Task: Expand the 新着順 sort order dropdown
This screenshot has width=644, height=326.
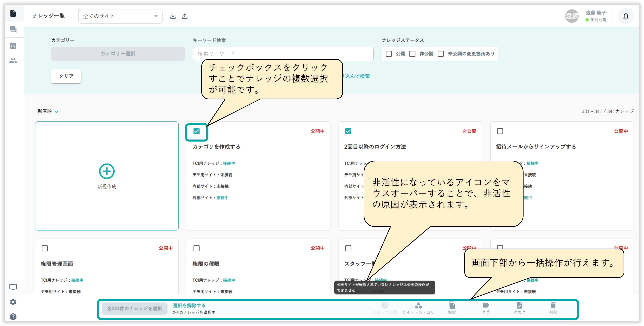Action: [x=48, y=111]
